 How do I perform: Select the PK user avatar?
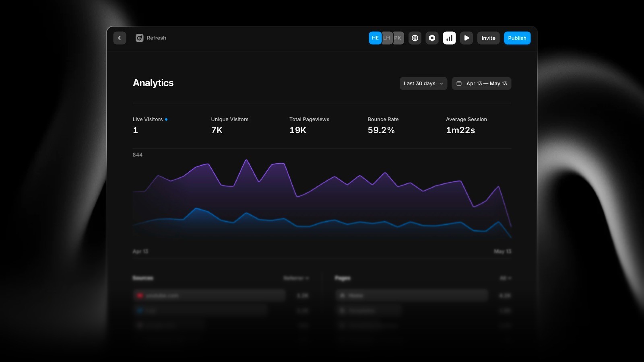click(398, 38)
